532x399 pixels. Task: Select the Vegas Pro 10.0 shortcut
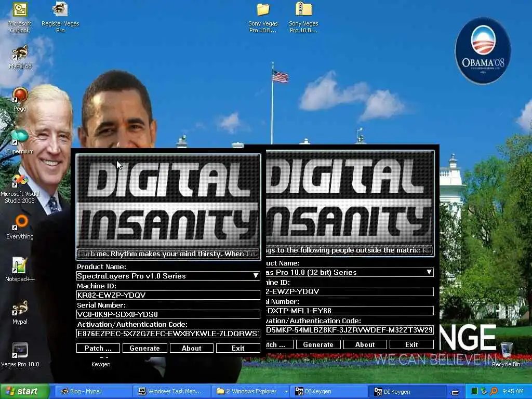click(20, 355)
